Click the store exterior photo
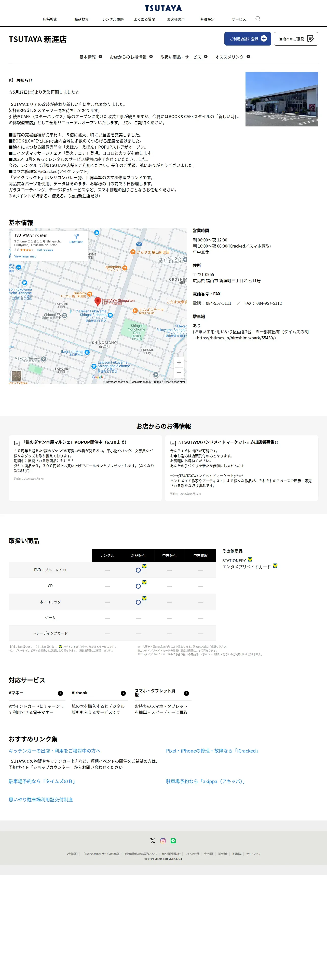 click(x=282, y=99)
